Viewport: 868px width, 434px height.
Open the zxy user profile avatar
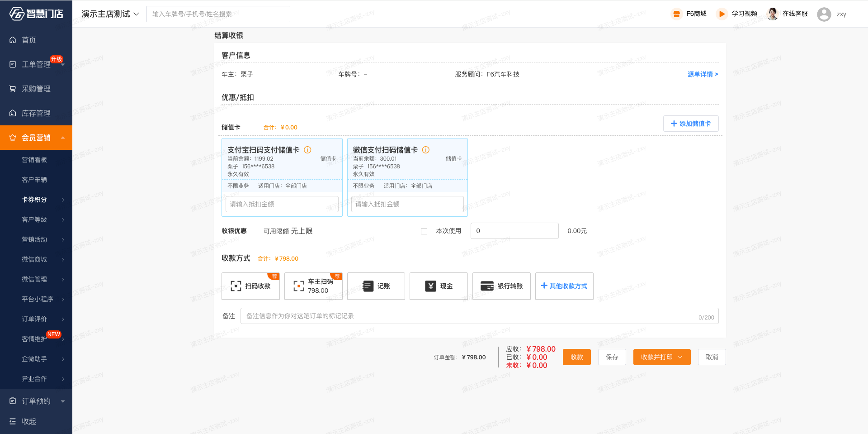pyautogui.click(x=824, y=14)
